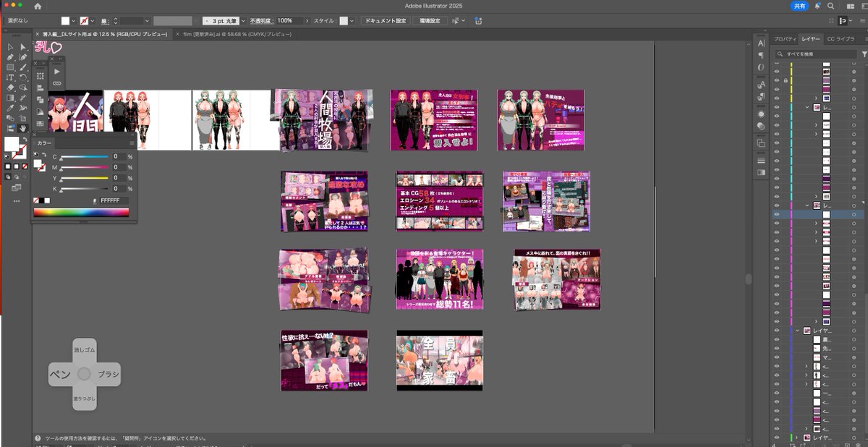The height and width of the screenshot is (447, 868).
Task: Select the Paintbrush tool in the toolbar
Action: pos(23,67)
